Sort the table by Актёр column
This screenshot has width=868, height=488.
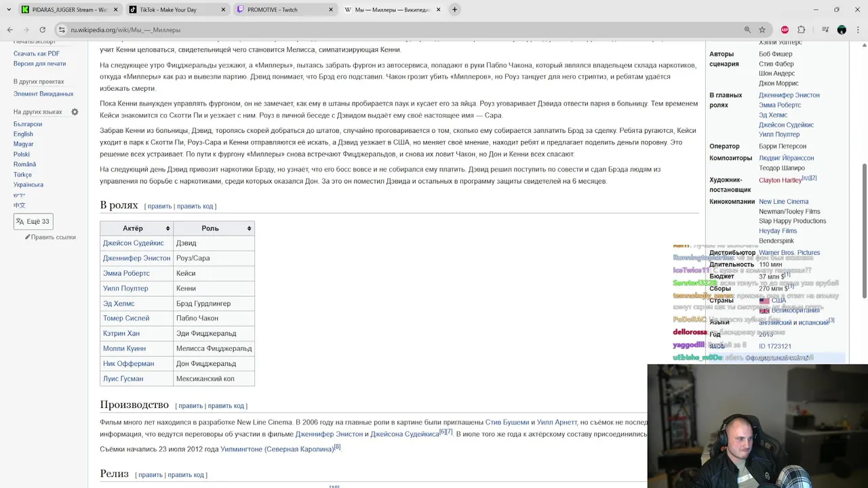(x=168, y=228)
